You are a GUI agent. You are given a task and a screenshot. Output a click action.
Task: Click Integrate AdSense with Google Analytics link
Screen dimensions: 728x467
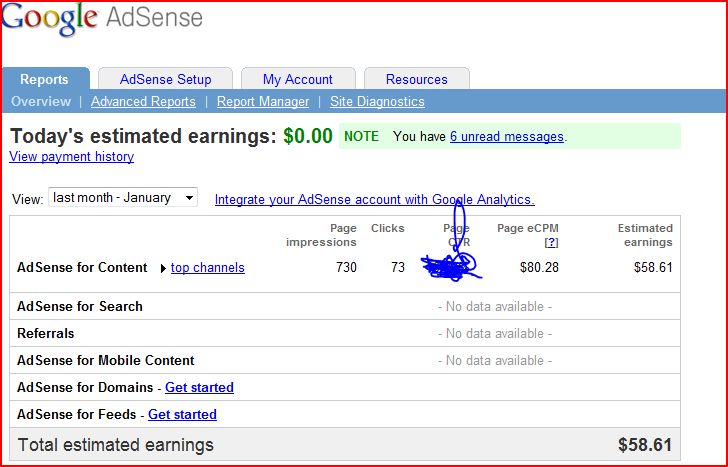point(375,200)
